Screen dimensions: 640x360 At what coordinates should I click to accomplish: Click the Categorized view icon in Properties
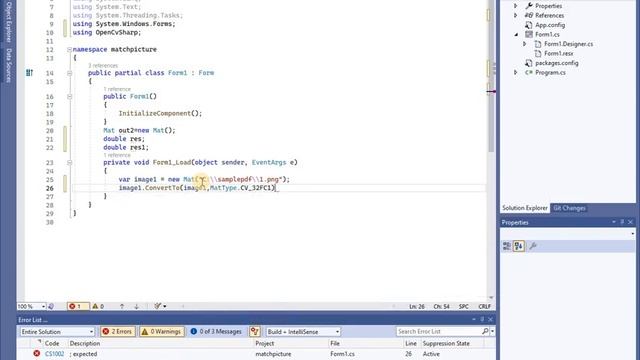[x=507, y=246]
